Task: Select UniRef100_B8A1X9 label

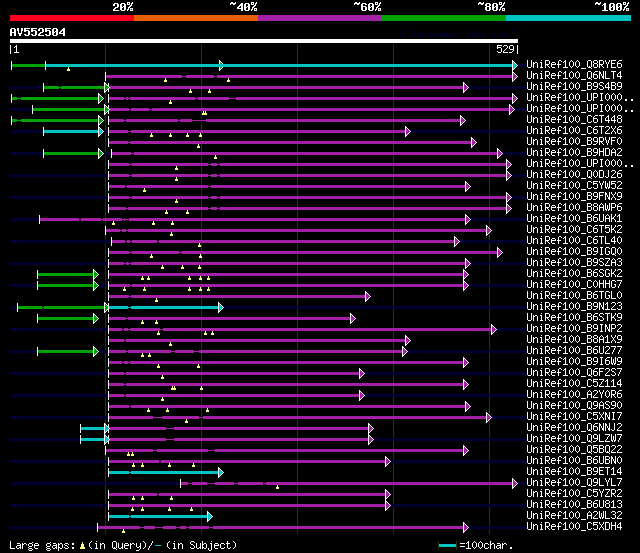Action: [x=574, y=340]
